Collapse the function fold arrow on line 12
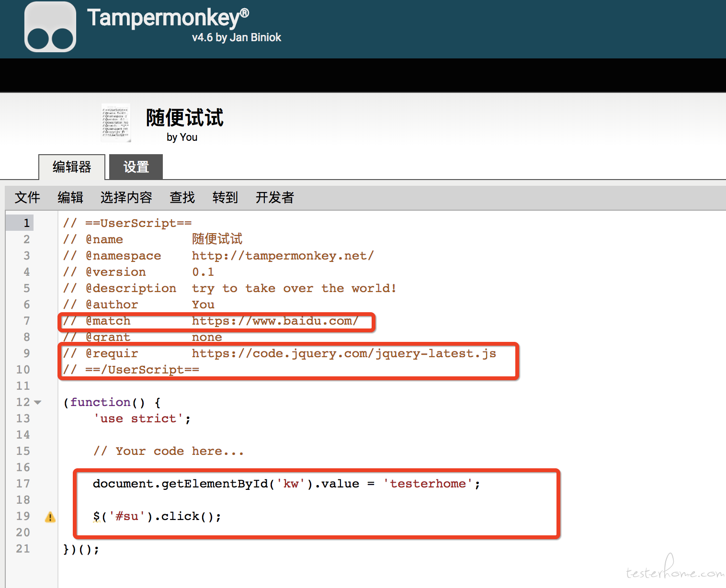This screenshot has width=726, height=588. (x=38, y=403)
